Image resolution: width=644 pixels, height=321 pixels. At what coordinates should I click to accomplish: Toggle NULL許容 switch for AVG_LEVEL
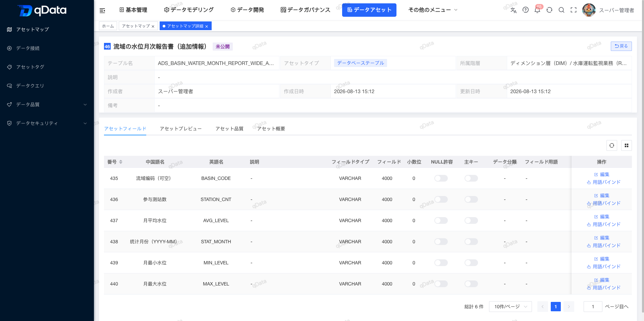[x=441, y=220]
